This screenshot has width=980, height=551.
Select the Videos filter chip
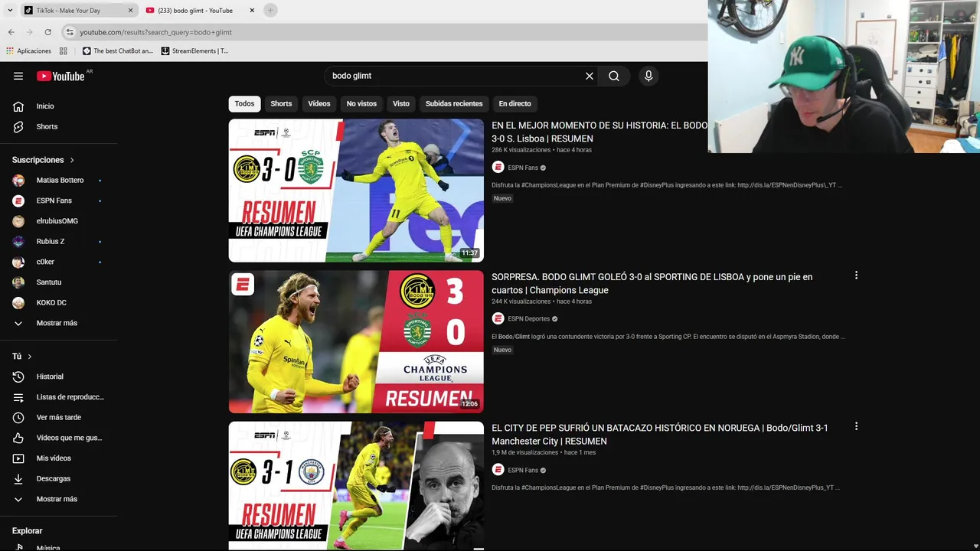[319, 103]
